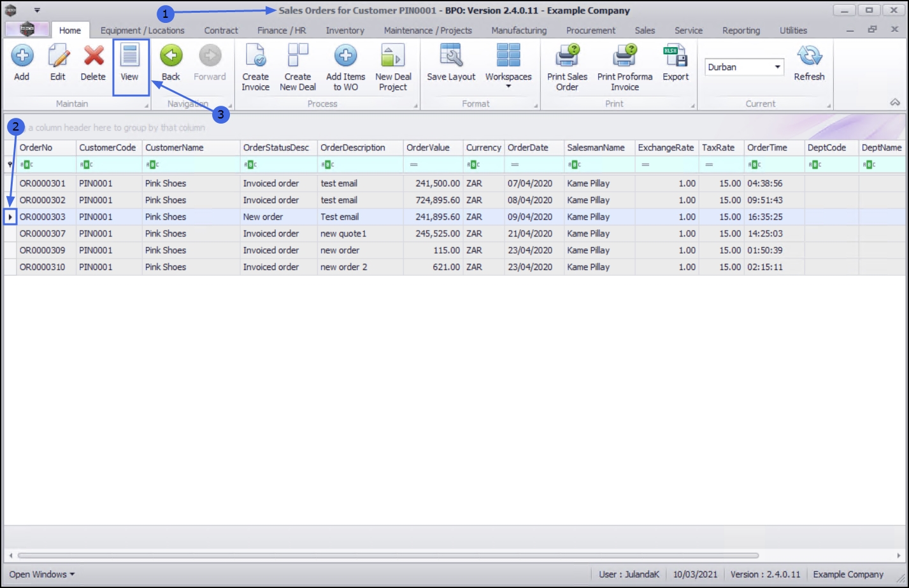Viewport: 909px width, 588px height.
Task: Click the OrderDescription filter row cell
Action: 361,164
